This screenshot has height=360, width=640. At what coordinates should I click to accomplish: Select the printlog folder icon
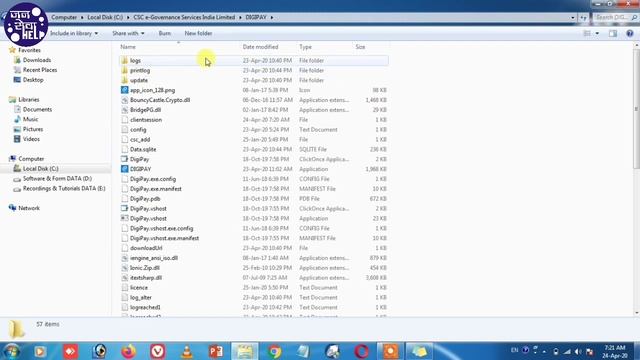(x=124, y=70)
